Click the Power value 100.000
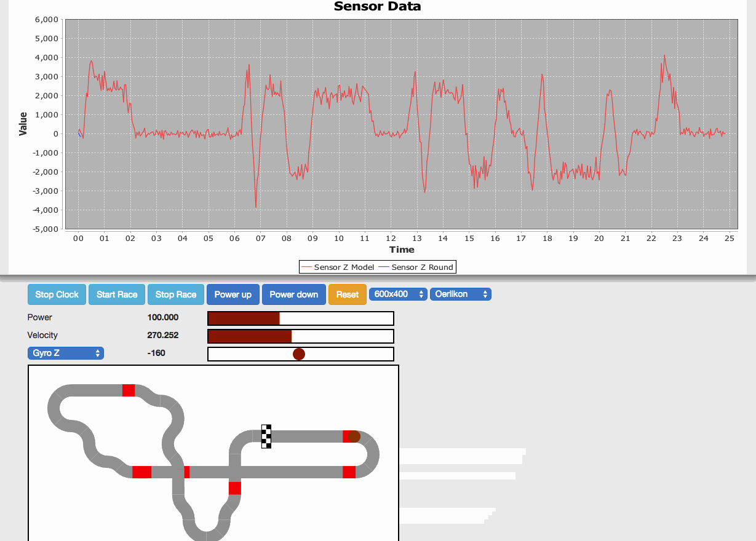The width and height of the screenshot is (756, 541). tap(163, 317)
